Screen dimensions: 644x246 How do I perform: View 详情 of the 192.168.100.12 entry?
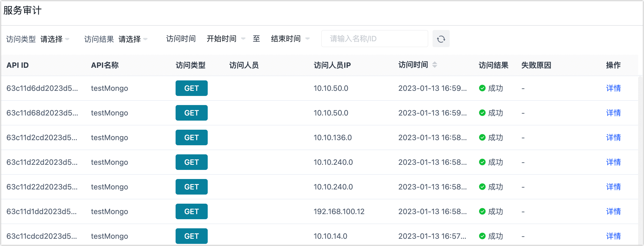pyautogui.click(x=613, y=211)
